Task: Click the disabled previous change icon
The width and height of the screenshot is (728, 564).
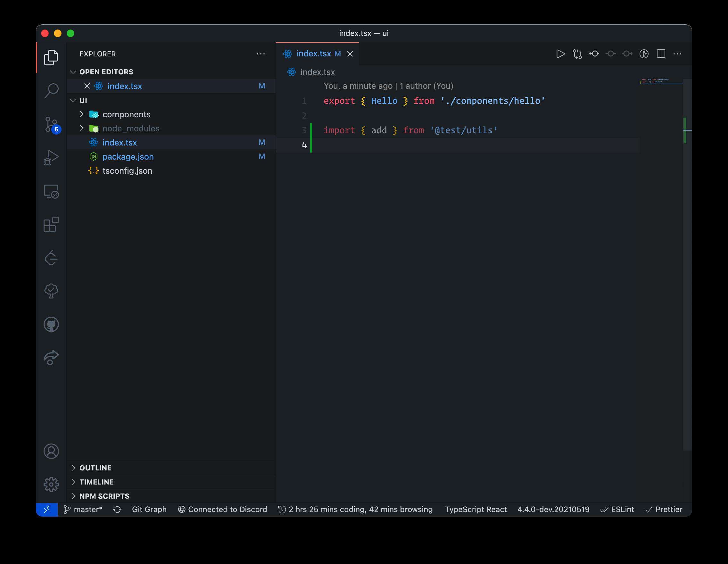Action: coord(610,54)
